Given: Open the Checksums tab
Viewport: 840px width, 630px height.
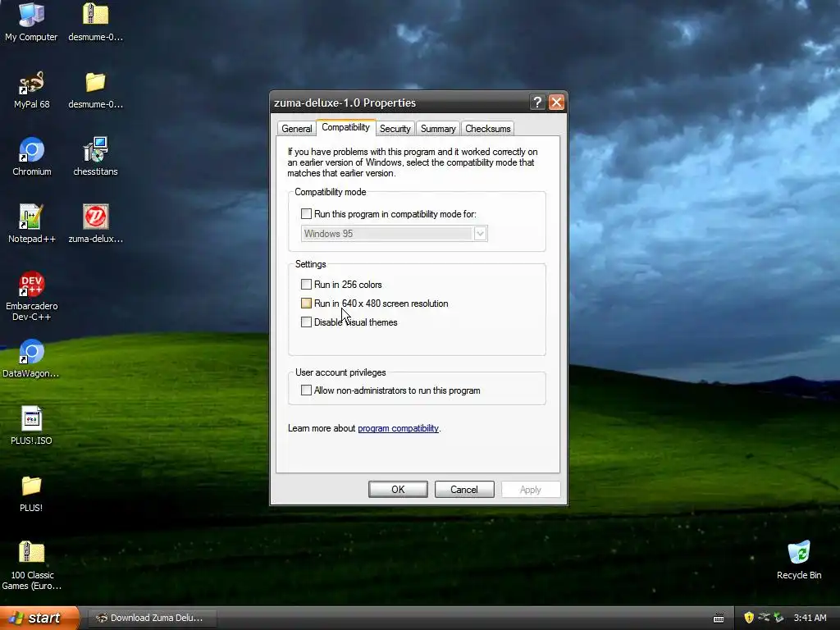Looking at the screenshot, I should pyautogui.click(x=487, y=129).
